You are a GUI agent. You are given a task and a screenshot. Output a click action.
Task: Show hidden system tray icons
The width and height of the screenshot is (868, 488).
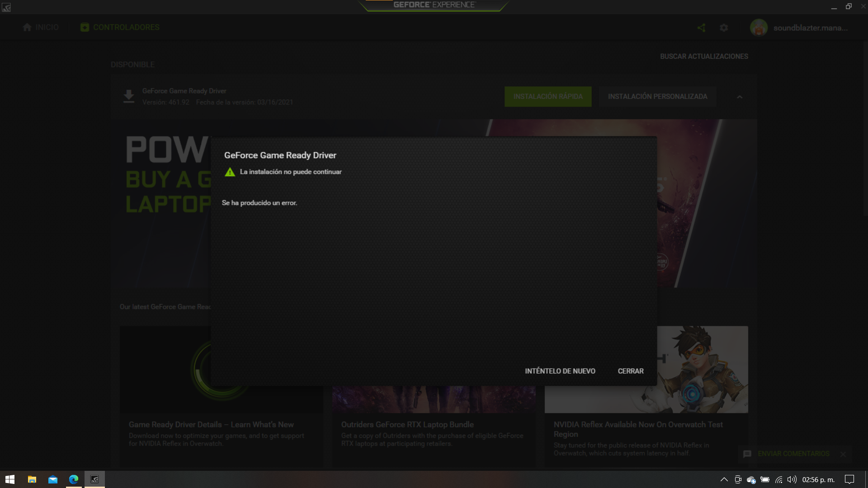[x=724, y=479]
